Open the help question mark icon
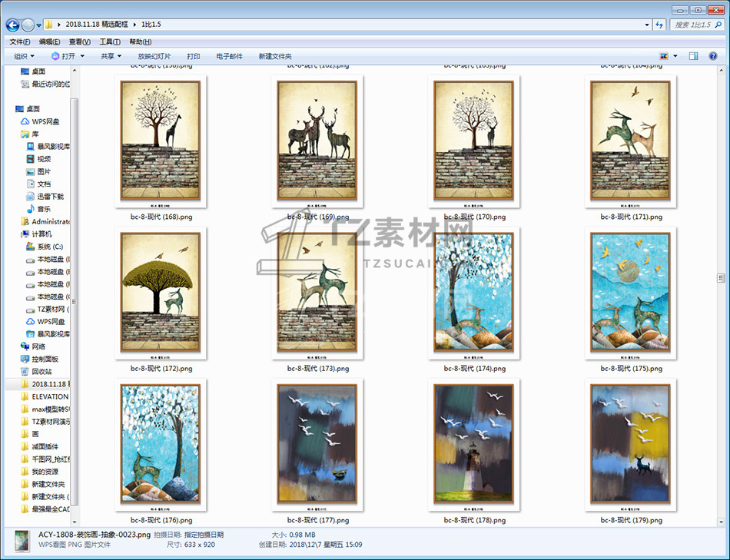 click(x=715, y=56)
